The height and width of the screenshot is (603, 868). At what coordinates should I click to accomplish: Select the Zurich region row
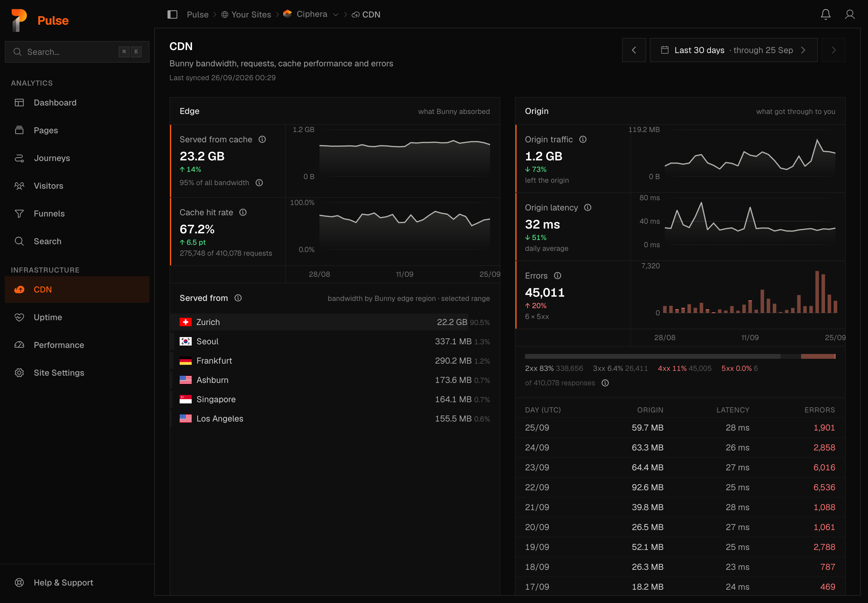click(x=335, y=322)
